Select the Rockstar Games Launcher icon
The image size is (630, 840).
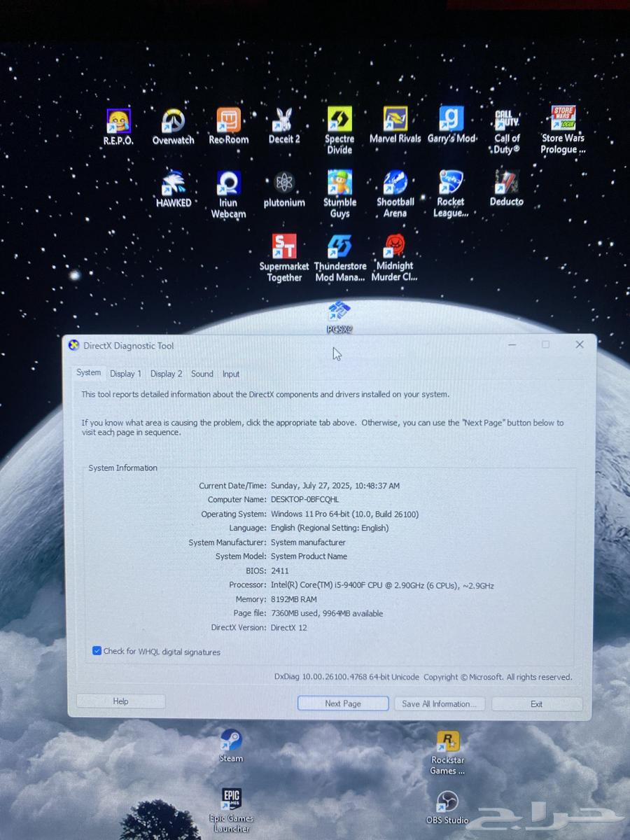point(448,753)
